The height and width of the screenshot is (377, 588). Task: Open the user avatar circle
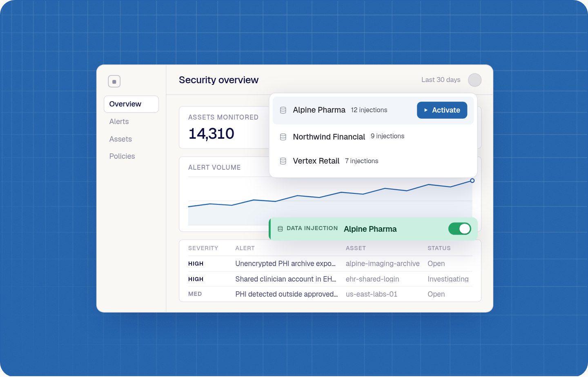pyautogui.click(x=474, y=80)
